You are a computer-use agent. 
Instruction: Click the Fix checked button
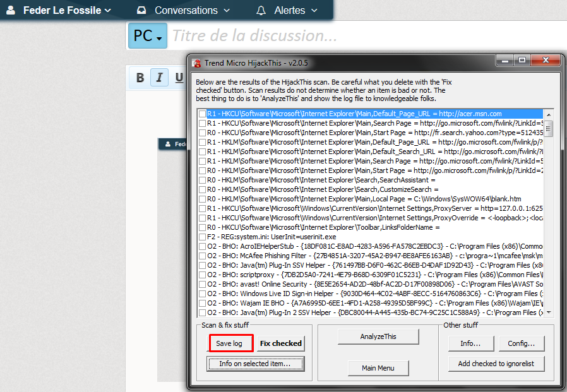[281, 343]
